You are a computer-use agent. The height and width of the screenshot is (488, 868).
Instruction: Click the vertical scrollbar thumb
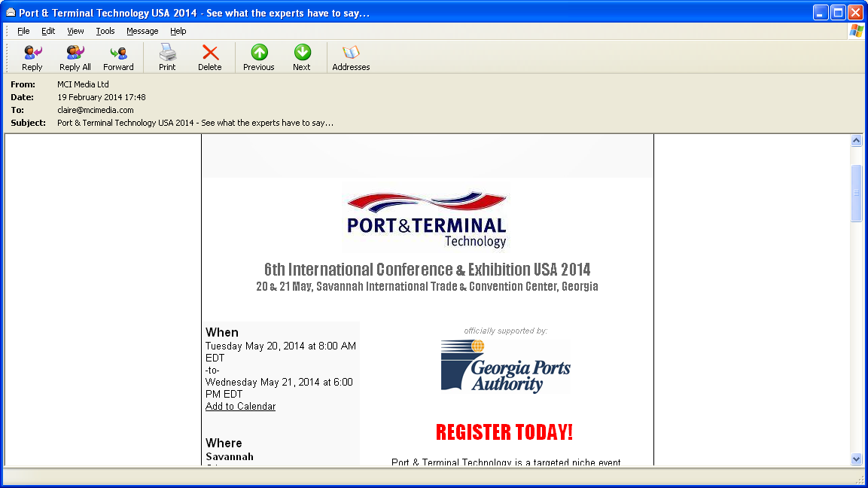(857, 193)
